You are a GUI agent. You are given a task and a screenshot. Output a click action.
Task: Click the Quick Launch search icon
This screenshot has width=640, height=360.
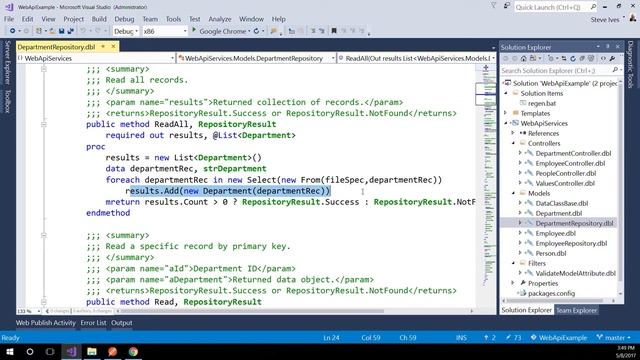pos(593,7)
